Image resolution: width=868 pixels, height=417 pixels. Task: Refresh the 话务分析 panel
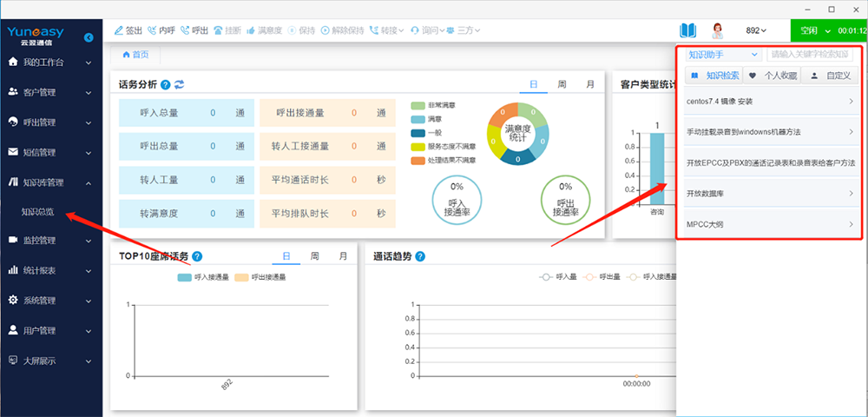pyautogui.click(x=180, y=85)
